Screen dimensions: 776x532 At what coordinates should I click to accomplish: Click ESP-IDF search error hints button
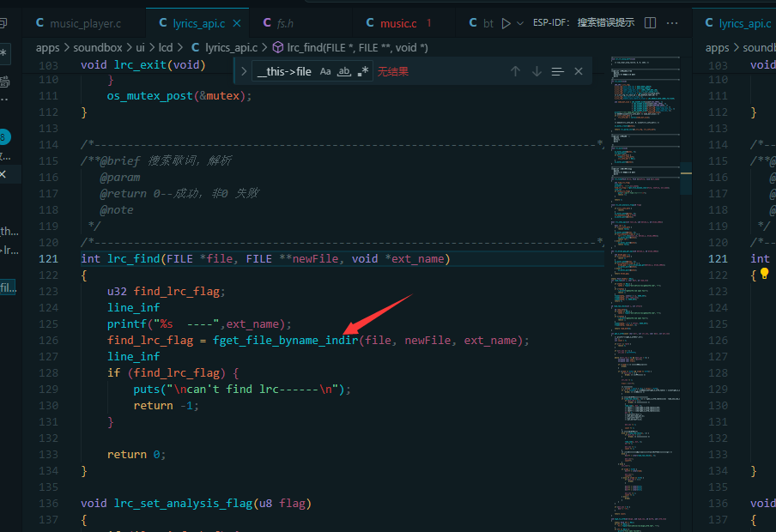pos(584,23)
